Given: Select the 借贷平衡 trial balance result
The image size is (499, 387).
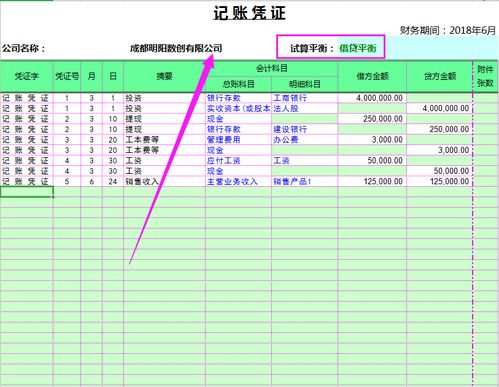Looking at the screenshot, I should [358, 48].
